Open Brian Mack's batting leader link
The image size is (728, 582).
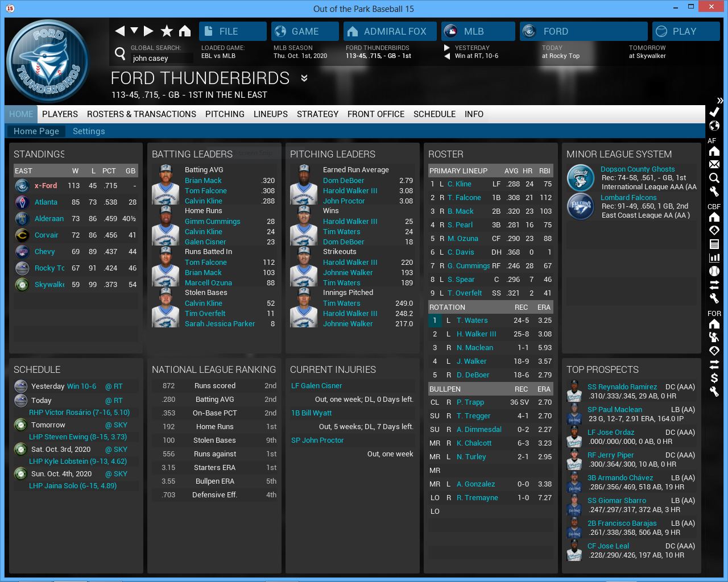coord(203,181)
